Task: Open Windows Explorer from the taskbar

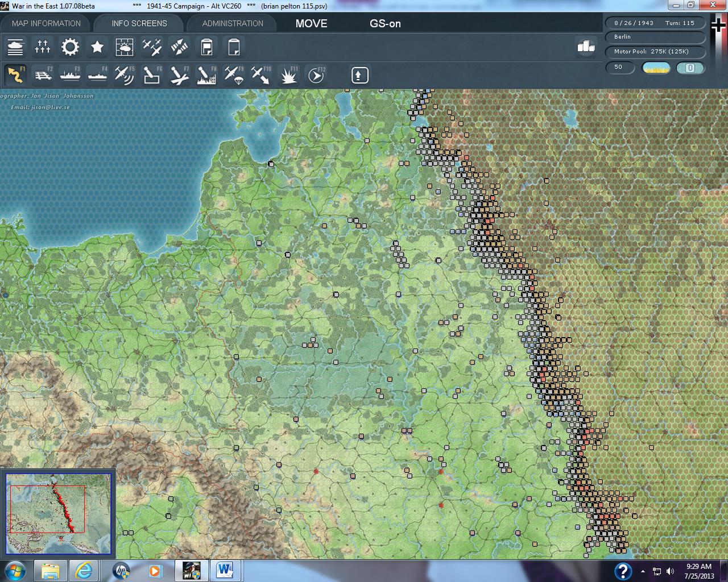Action: coord(50,570)
